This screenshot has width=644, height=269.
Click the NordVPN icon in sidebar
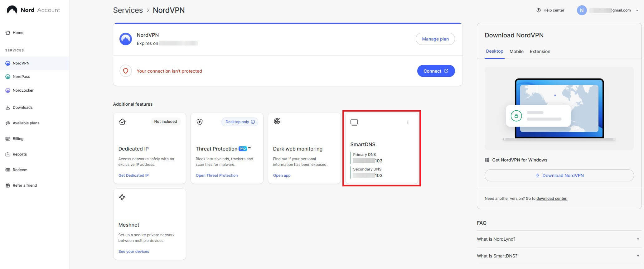point(8,63)
